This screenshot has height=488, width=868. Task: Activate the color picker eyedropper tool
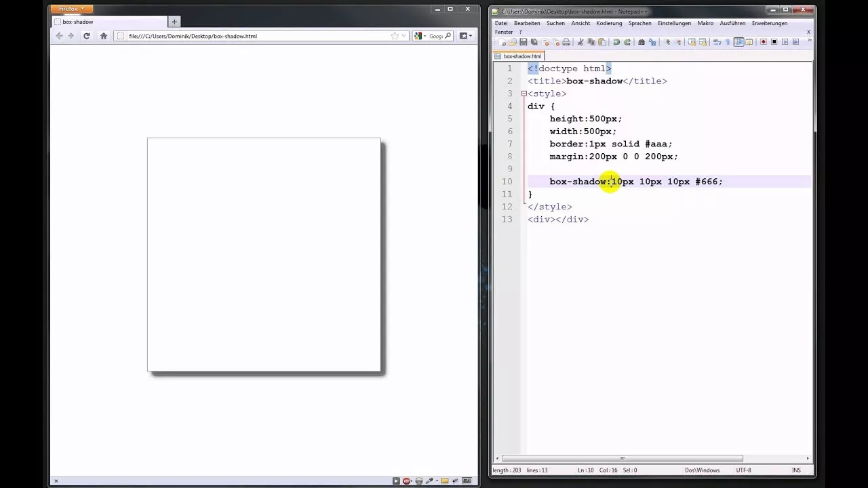pyautogui.click(x=430, y=481)
